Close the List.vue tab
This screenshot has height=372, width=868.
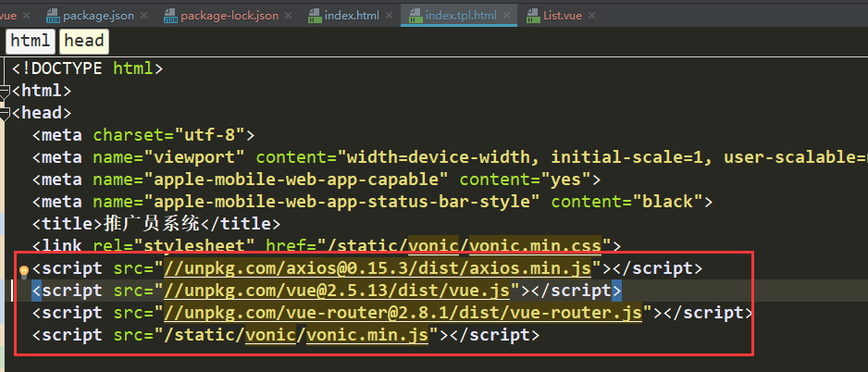tap(591, 16)
